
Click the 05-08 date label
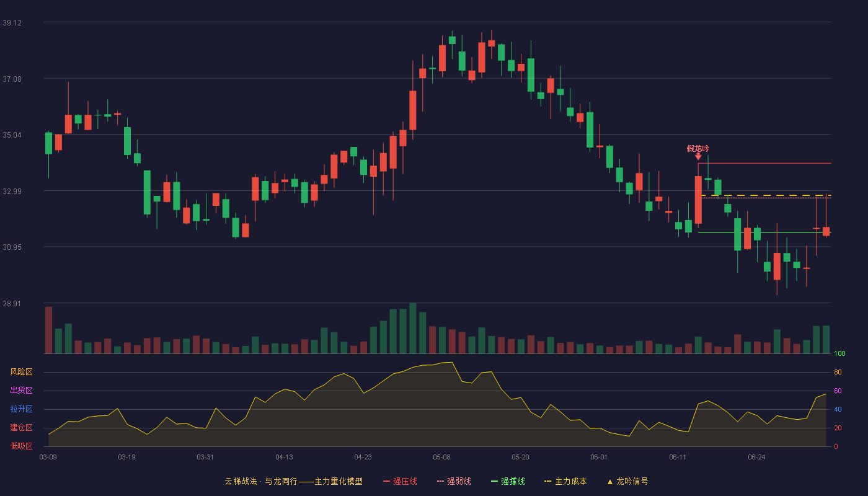pos(441,457)
